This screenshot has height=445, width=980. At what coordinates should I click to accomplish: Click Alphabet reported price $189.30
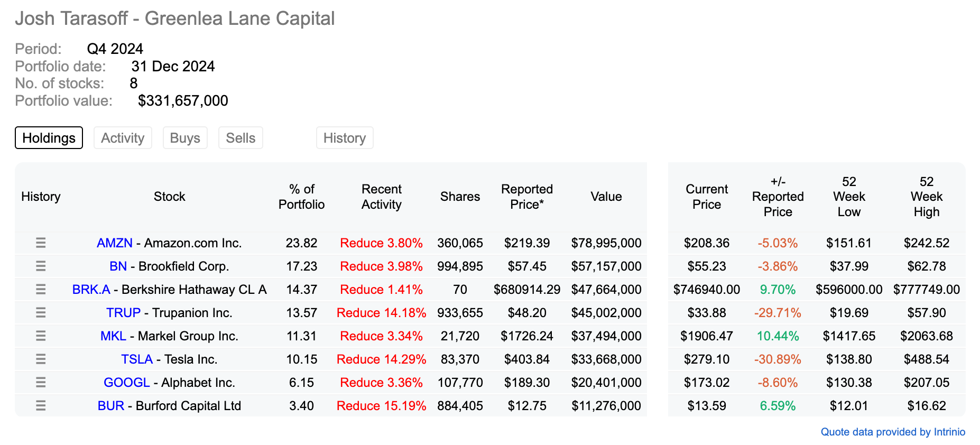tap(527, 383)
